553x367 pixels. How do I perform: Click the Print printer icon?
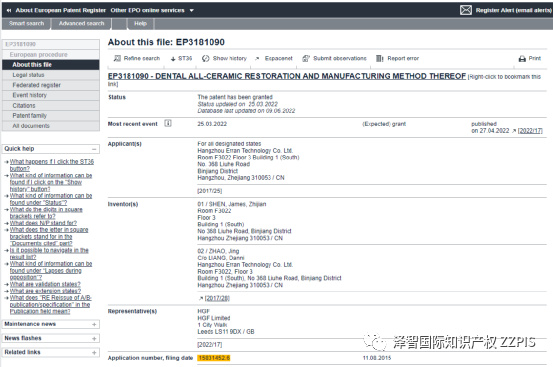[x=522, y=59]
